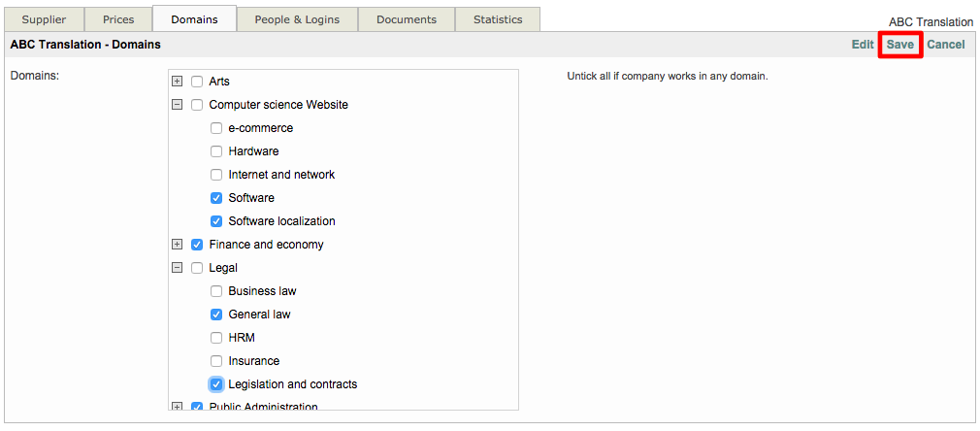Expand the Finance and economy node
Image resolution: width=980 pixels, height=431 pixels.
coord(177,245)
